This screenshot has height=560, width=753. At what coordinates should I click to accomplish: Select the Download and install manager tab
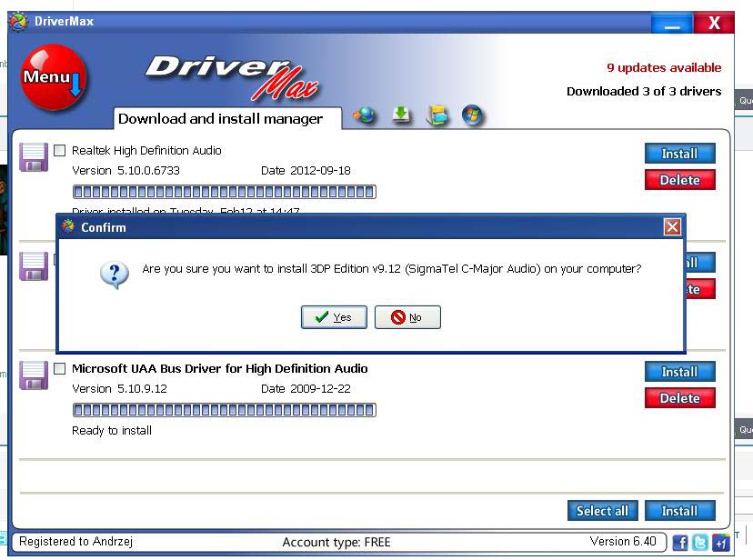(227, 118)
